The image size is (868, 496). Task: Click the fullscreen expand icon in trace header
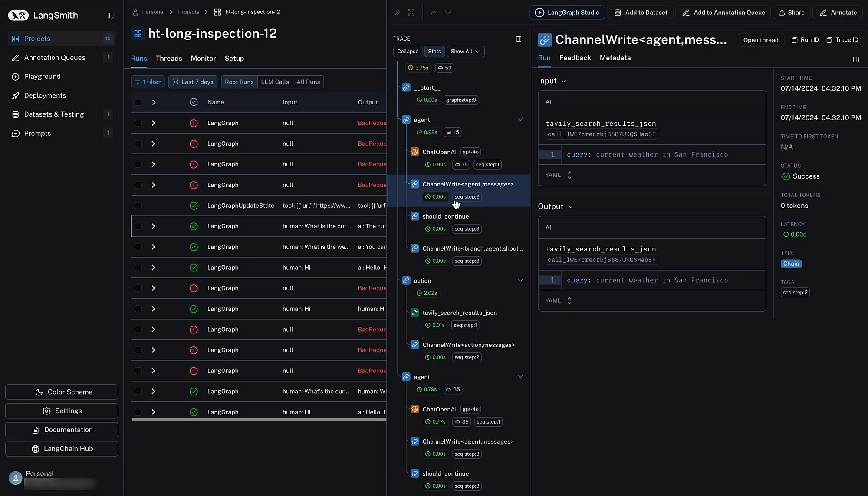(x=411, y=13)
